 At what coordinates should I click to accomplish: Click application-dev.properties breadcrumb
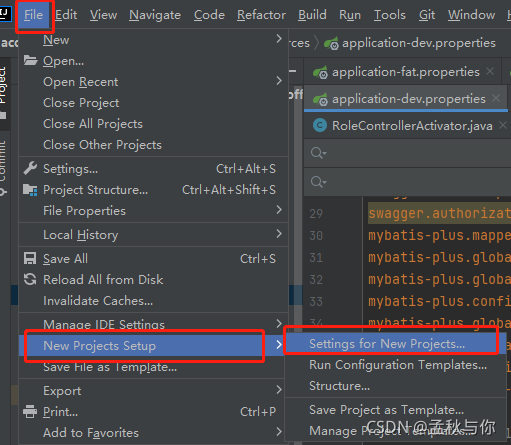pos(410,43)
